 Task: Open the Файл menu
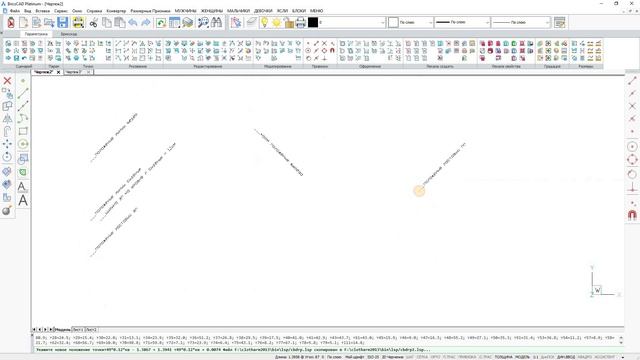(15, 11)
